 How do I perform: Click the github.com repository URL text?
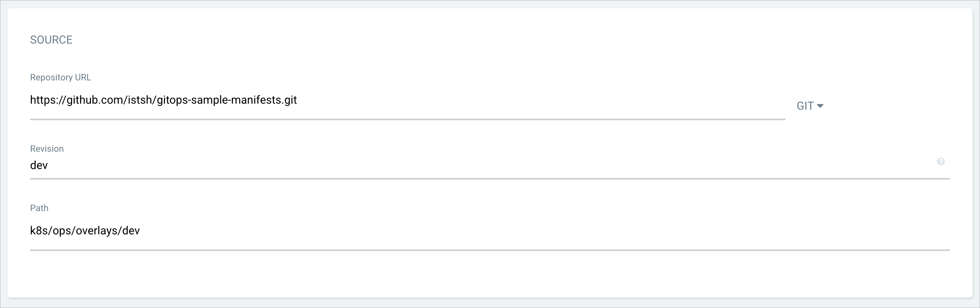coord(163,100)
